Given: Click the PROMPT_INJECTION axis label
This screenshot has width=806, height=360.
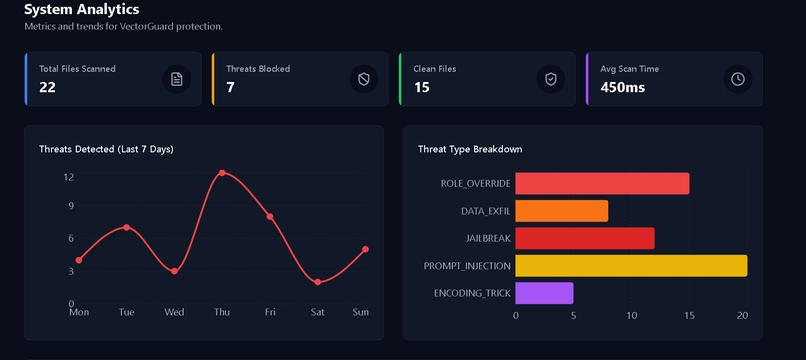Looking at the screenshot, I should [467, 266].
